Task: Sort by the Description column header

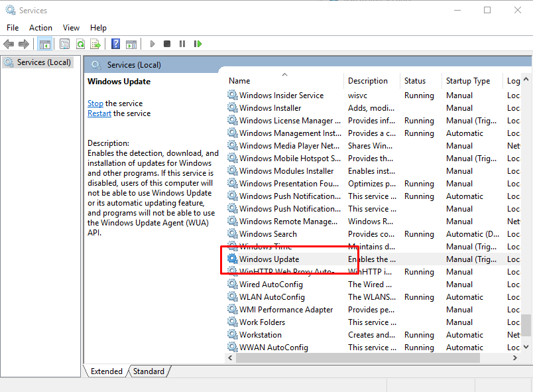Action: [372, 80]
